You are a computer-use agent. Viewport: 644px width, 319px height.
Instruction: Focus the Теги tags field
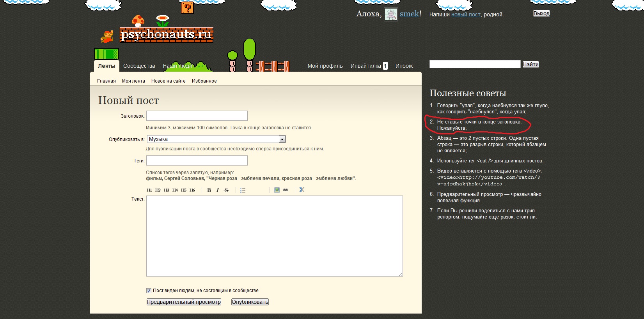pyautogui.click(x=197, y=160)
